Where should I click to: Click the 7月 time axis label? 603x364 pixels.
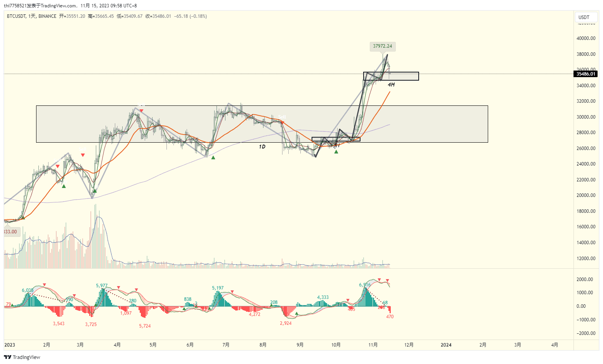226,345
